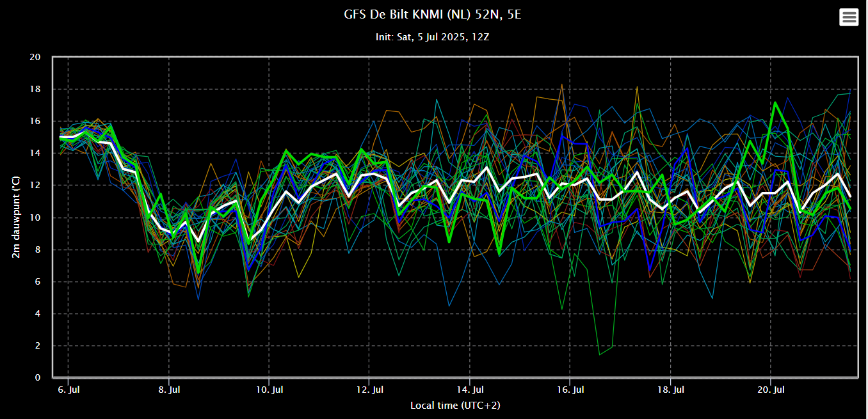Click the y-axis value '8'
Image resolution: width=868 pixels, height=419 pixels.
pyautogui.click(x=38, y=249)
